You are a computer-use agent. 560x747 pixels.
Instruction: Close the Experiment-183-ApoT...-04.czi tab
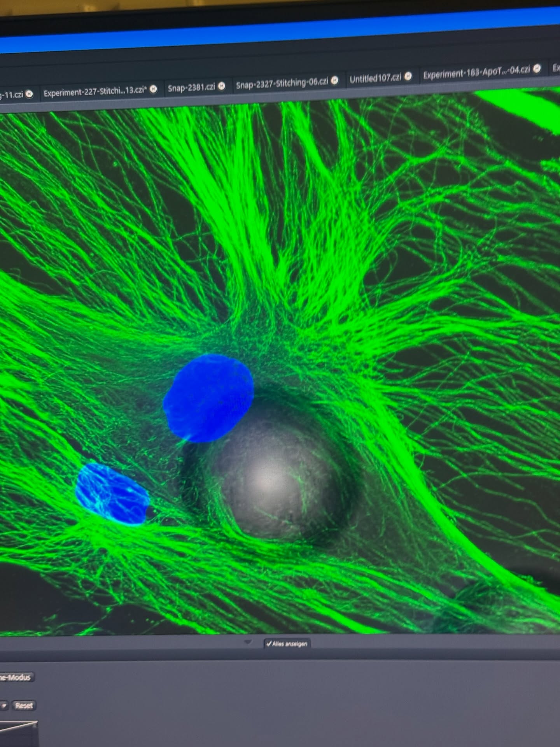(x=537, y=69)
